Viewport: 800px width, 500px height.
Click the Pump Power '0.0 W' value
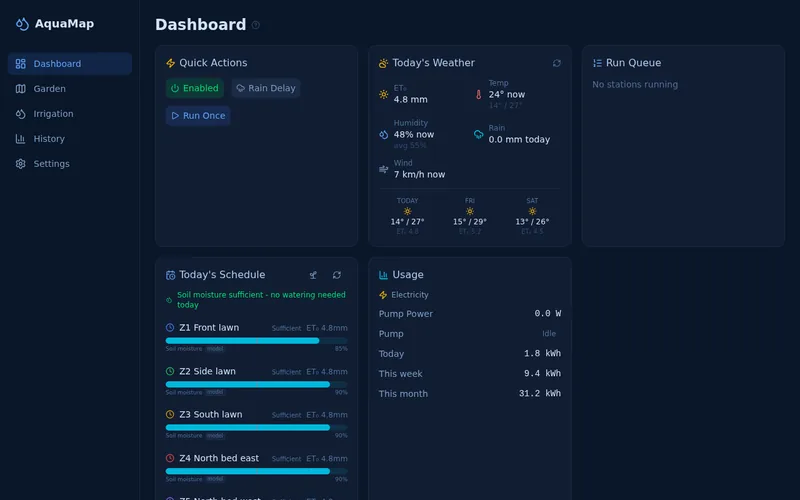pyautogui.click(x=548, y=313)
